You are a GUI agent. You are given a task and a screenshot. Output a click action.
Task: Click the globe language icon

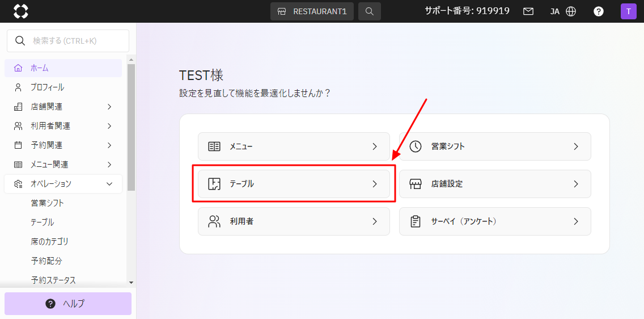pyautogui.click(x=571, y=11)
